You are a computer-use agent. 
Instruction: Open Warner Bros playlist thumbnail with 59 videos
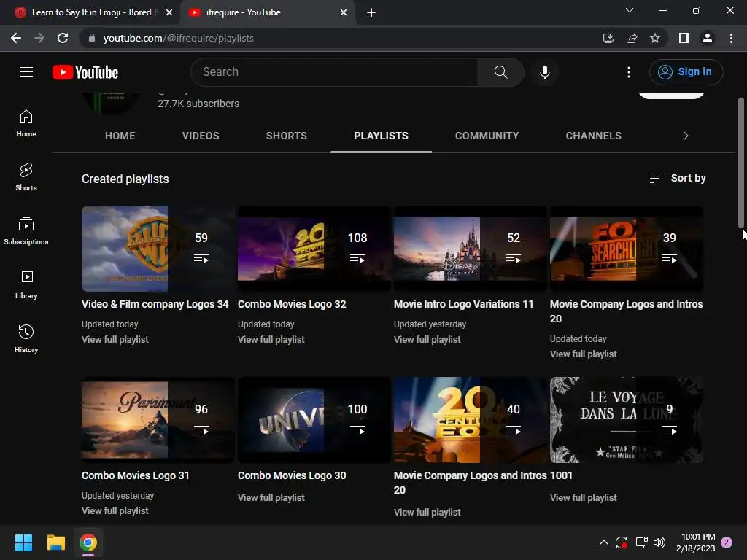tap(158, 249)
